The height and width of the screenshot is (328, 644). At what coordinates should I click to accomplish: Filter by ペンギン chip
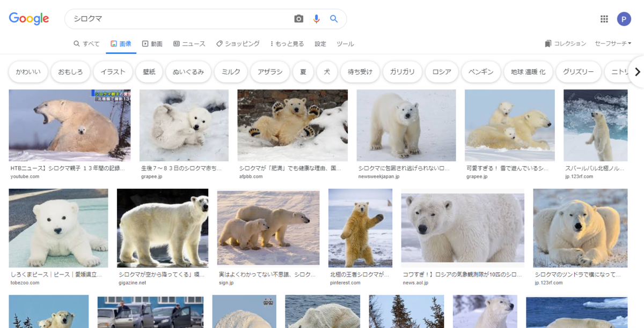(x=481, y=71)
